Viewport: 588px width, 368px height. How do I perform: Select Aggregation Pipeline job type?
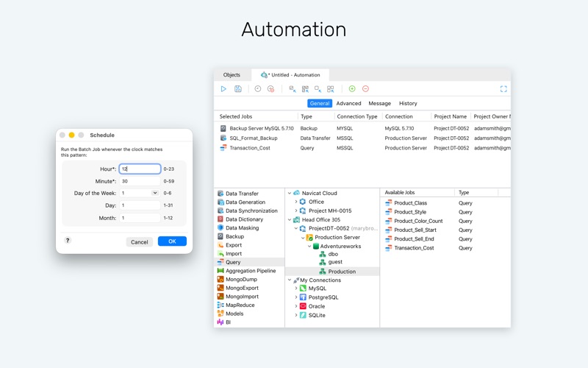pos(249,271)
